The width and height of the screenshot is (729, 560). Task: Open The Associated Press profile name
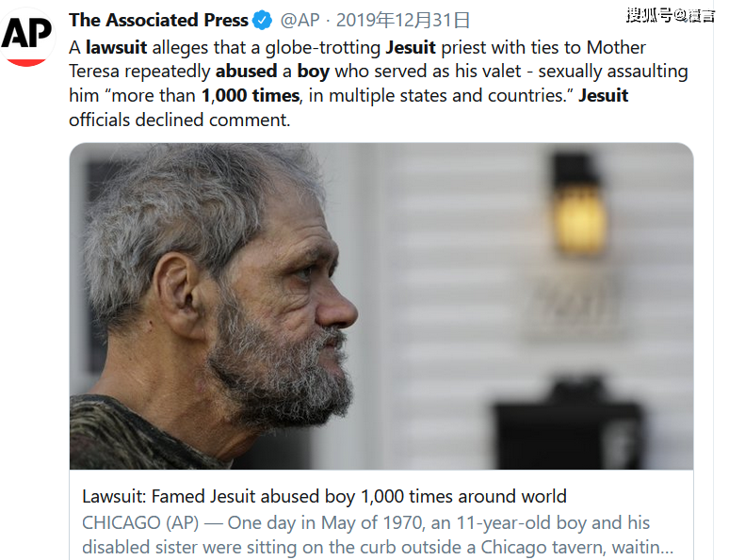click(158, 20)
